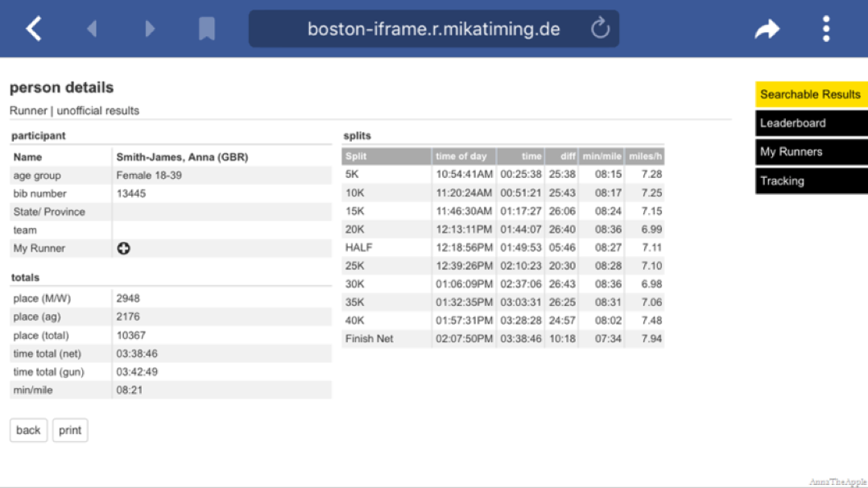Viewport: 868px width, 488px height.
Task: Select gun total time 03:42:49
Action: tap(137, 372)
